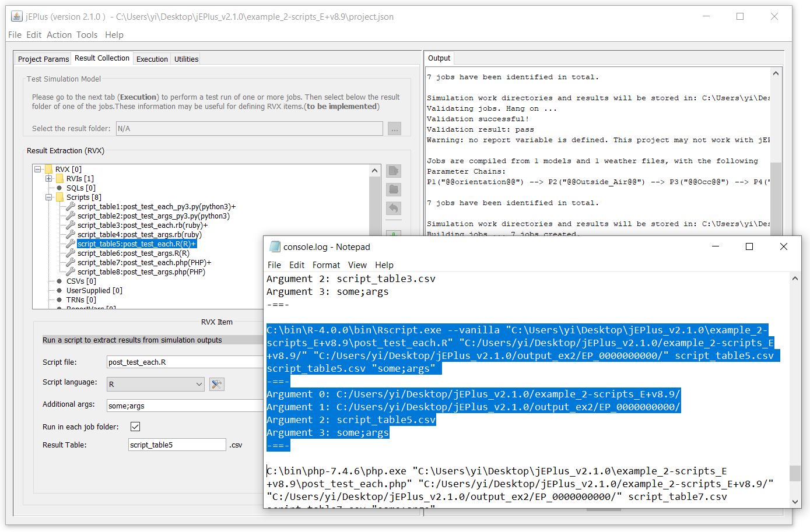Image resolution: width=810 pixels, height=532 pixels.
Task: Open the Utilities tab
Action: coord(187,59)
